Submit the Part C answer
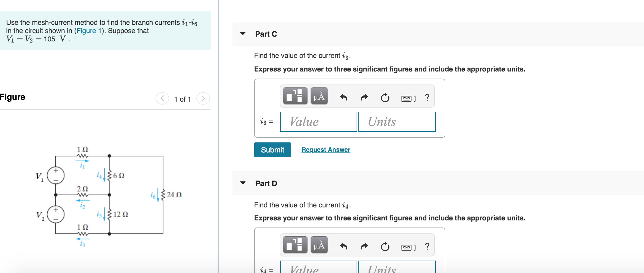 pyautogui.click(x=272, y=150)
